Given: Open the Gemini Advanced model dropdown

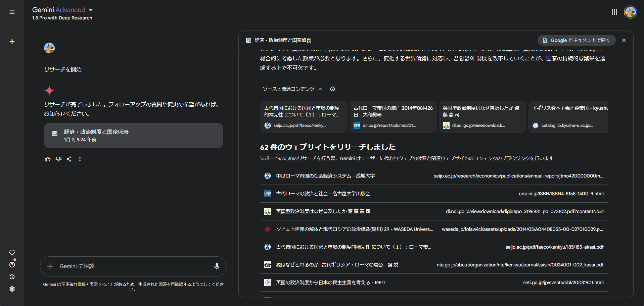Looking at the screenshot, I should tap(62, 10).
